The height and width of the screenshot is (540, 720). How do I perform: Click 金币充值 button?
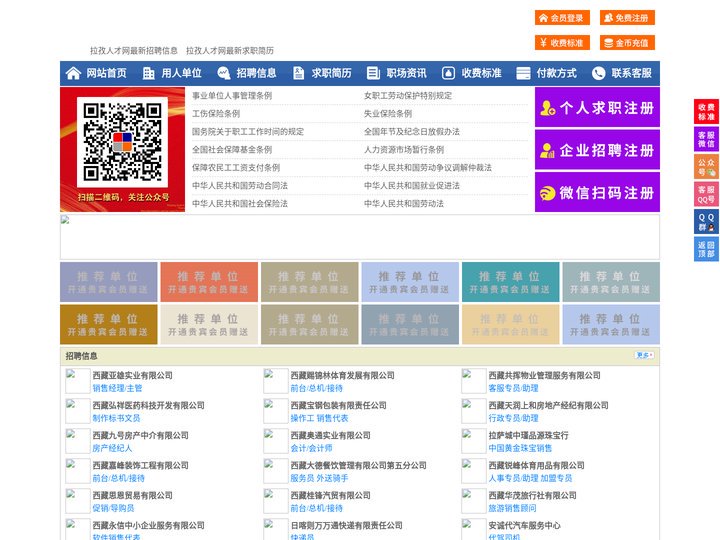coord(627,43)
